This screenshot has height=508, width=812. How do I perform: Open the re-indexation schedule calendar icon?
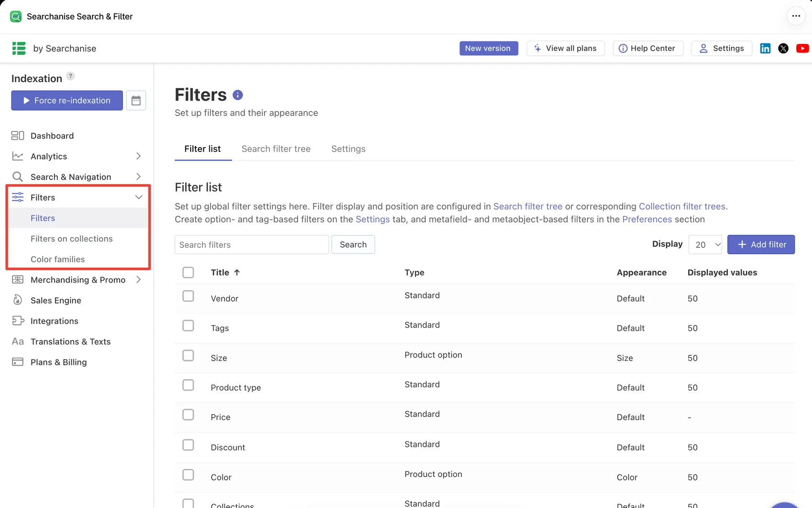click(136, 100)
